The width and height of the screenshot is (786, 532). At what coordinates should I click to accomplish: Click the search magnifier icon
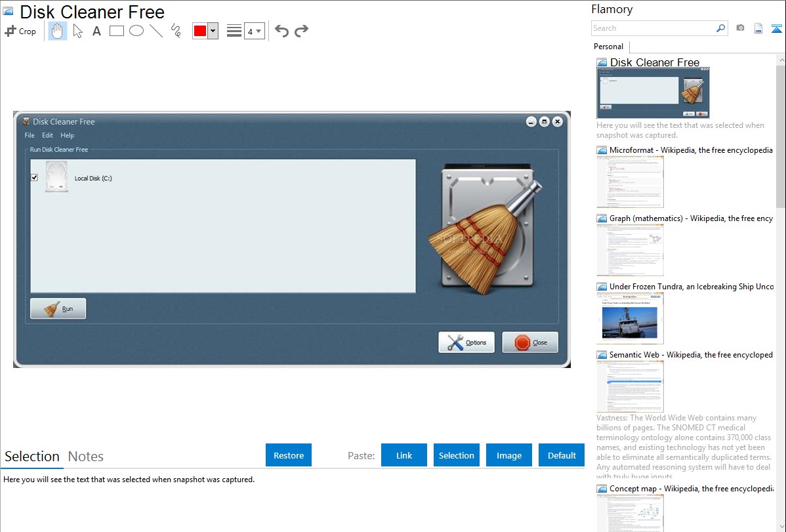click(x=721, y=28)
